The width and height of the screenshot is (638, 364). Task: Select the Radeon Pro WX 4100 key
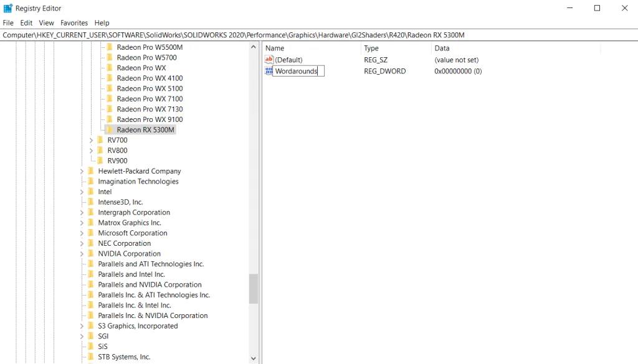(x=150, y=78)
